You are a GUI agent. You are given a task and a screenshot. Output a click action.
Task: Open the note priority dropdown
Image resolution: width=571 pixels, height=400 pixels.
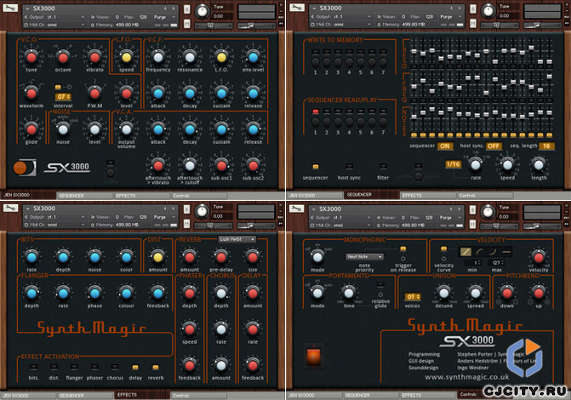point(364,256)
